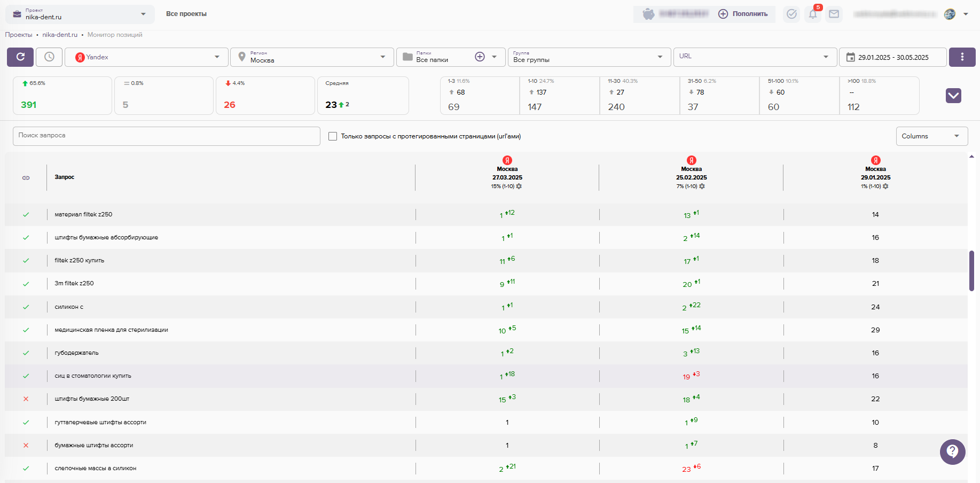Expand the Columns dropdown
The image size is (980, 483).
pos(931,136)
